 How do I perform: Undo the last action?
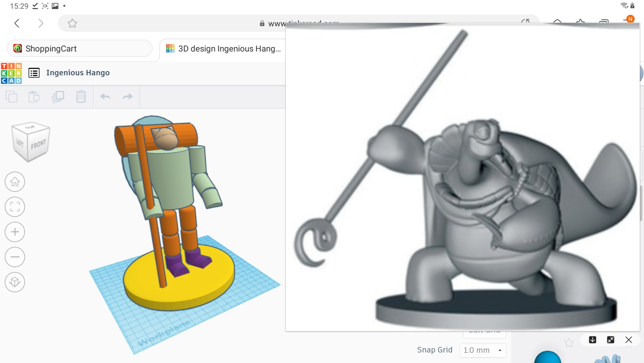[x=105, y=97]
